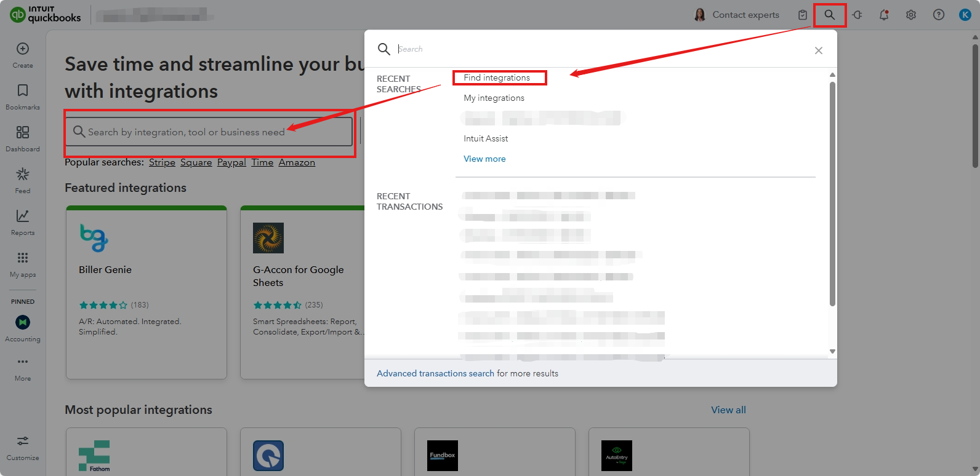Open Advanced transactions search link
The image size is (980, 476).
click(435, 373)
